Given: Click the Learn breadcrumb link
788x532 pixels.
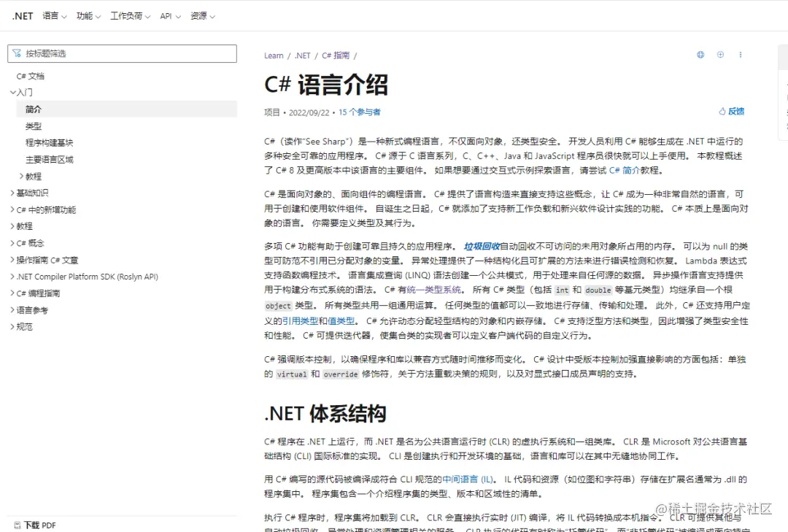Looking at the screenshot, I should [x=273, y=55].
